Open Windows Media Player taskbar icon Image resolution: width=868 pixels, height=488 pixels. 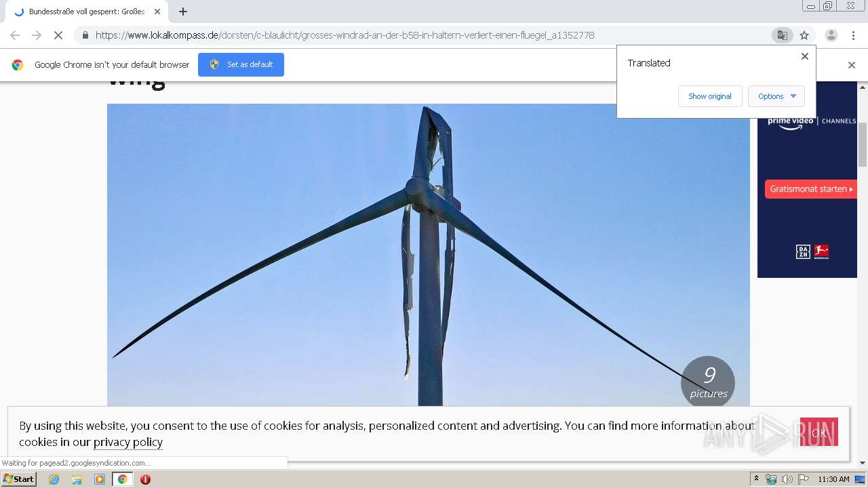coord(100,479)
